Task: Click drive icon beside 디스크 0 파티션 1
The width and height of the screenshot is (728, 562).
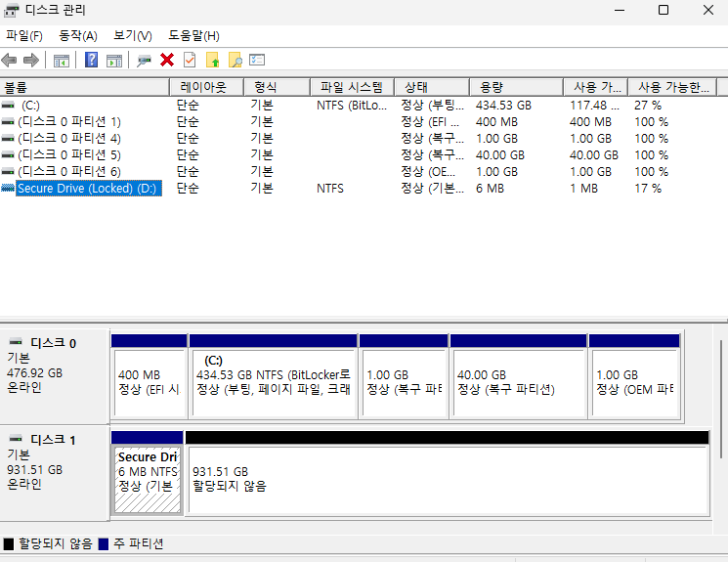Action: [x=8, y=122]
